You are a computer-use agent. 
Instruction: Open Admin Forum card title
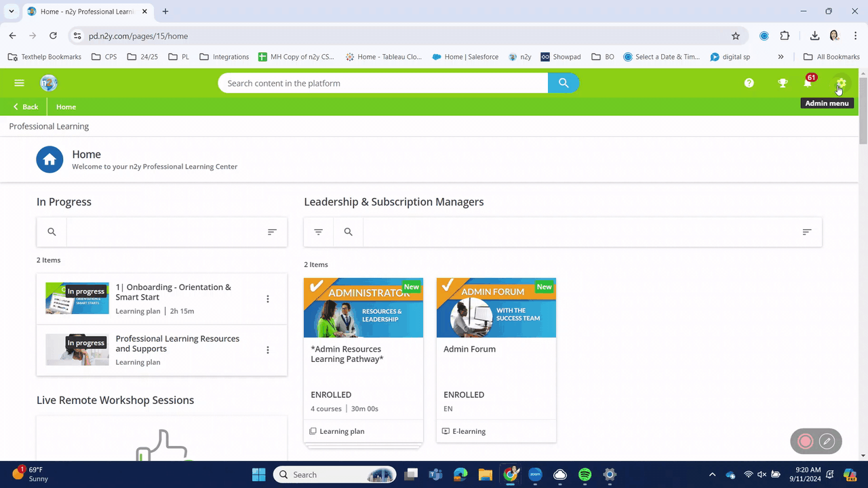pyautogui.click(x=469, y=349)
